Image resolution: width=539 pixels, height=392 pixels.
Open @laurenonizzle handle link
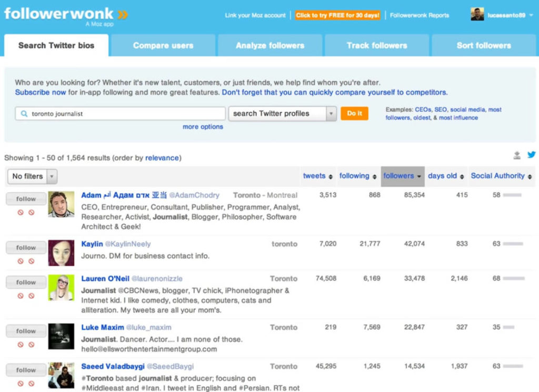click(x=157, y=279)
